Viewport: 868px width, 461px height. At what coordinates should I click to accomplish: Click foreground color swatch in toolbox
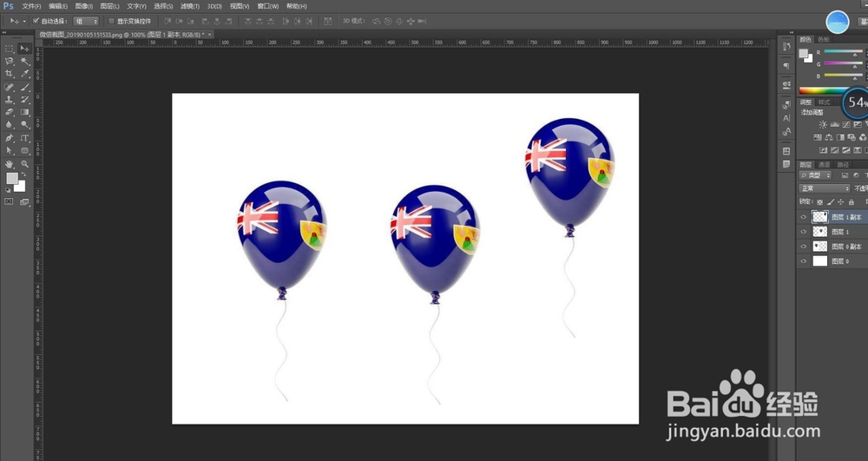[11, 178]
